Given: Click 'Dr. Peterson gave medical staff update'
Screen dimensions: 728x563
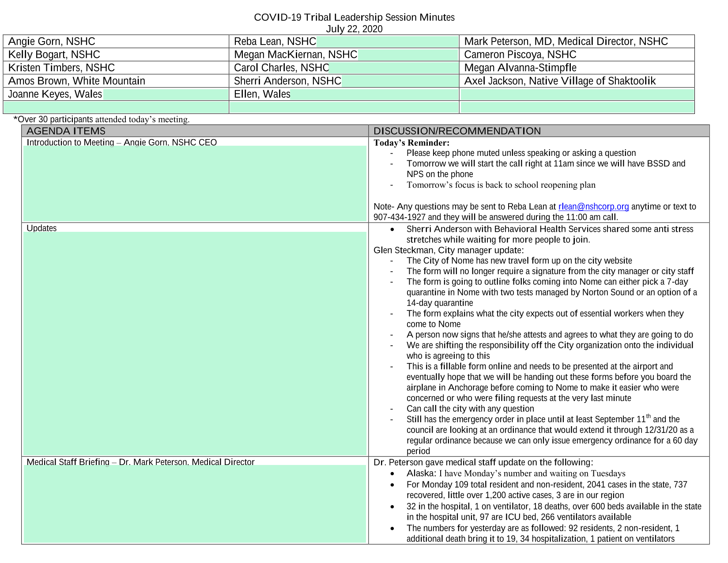Looking at the screenshot, I should [483, 463].
